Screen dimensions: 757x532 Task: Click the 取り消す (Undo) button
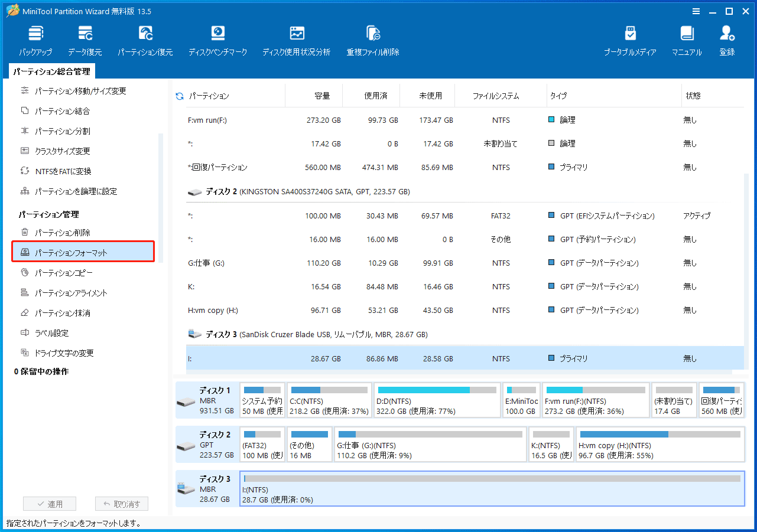121,503
